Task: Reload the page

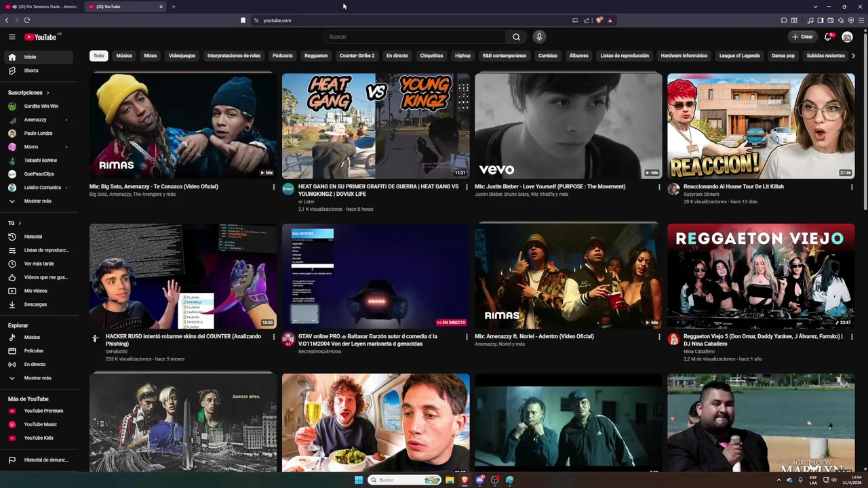Action: click(26, 20)
